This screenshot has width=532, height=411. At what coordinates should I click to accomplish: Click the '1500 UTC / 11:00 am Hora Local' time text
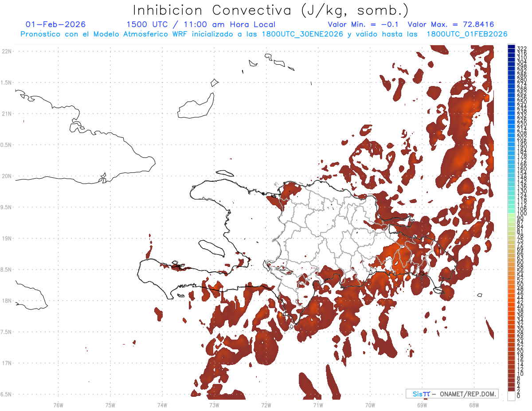coord(201,24)
